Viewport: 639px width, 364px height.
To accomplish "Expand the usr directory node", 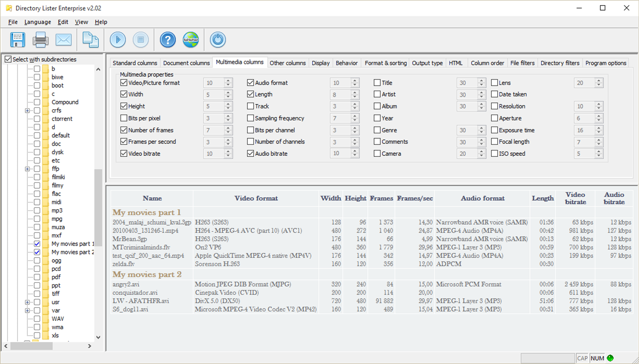I will point(26,302).
